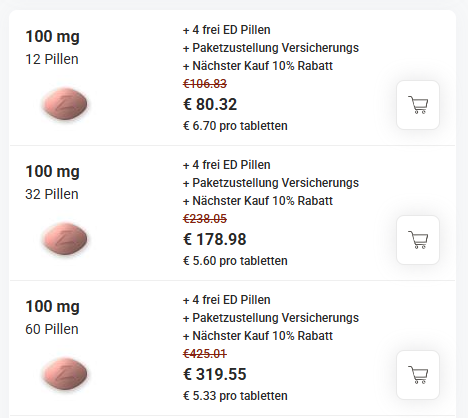468x418 pixels.
Task: Click the crossed-out €106.83 price
Action: 205,84
